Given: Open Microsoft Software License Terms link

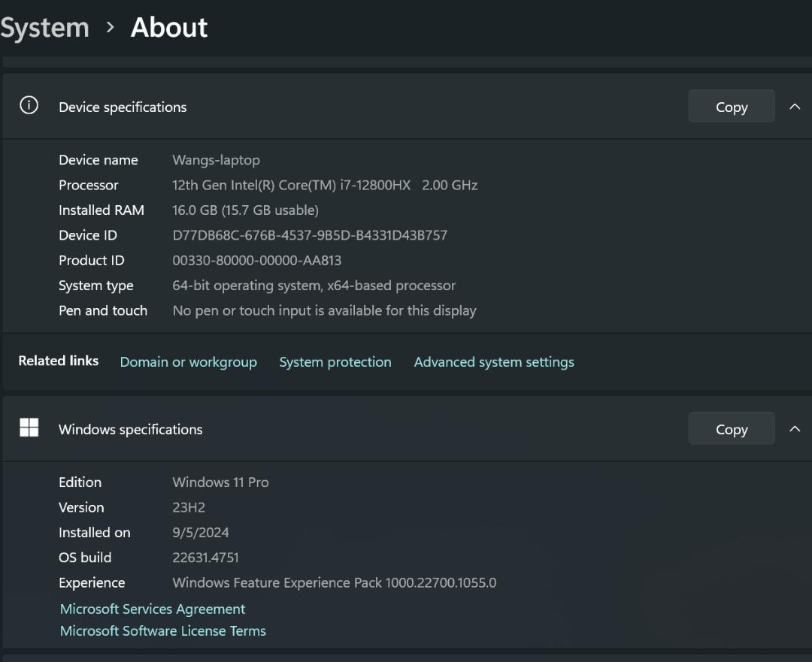Looking at the screenshot, I should pos(163,630).
